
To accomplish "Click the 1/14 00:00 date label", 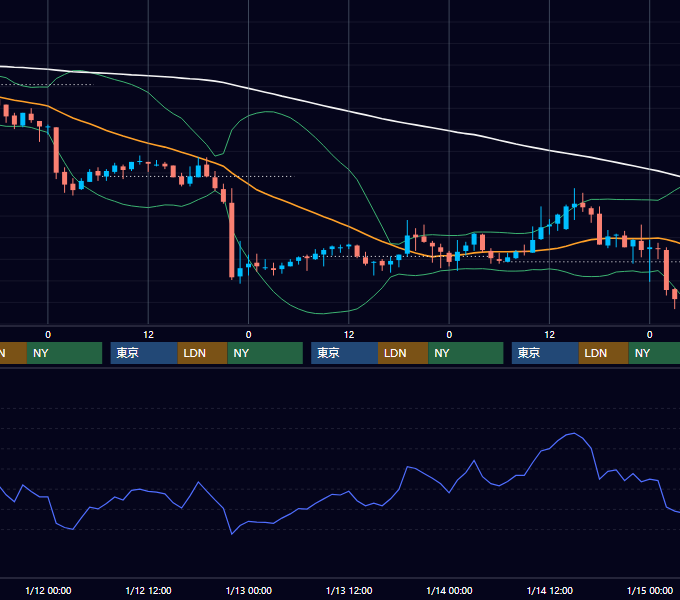I will (x=449, y=590).
